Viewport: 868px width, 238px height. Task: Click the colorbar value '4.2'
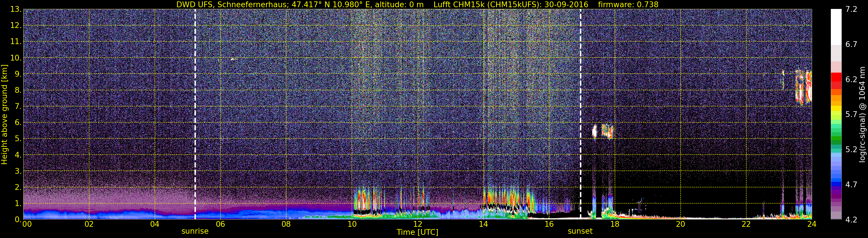pos(851,220)
